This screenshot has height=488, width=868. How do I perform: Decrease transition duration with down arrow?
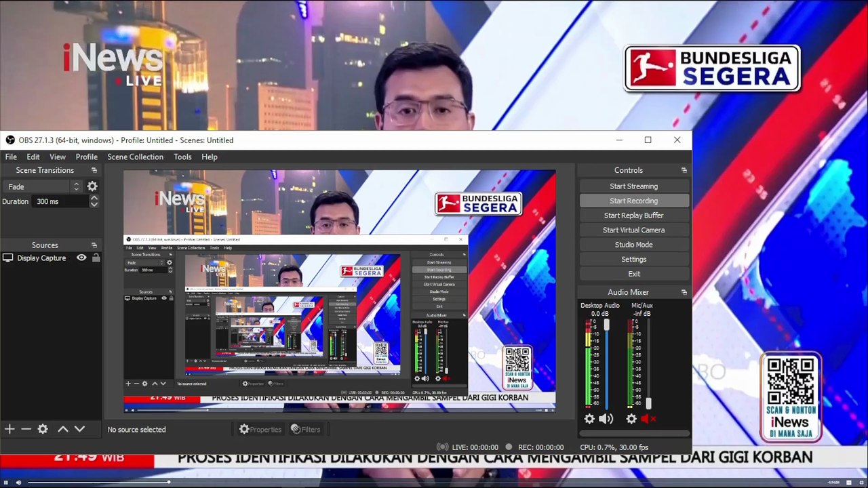click(94, 205)
